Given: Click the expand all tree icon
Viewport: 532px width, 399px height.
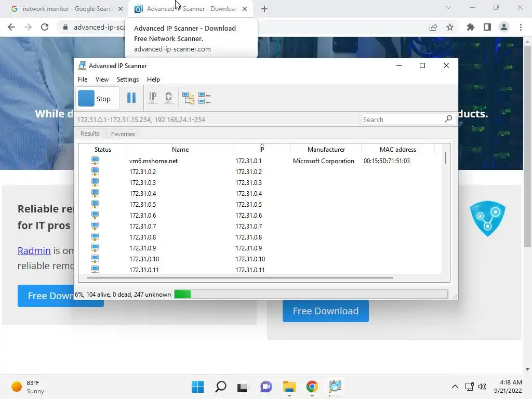Looking at the screenshot, I should pyautogui.click(x=188, y=98).
